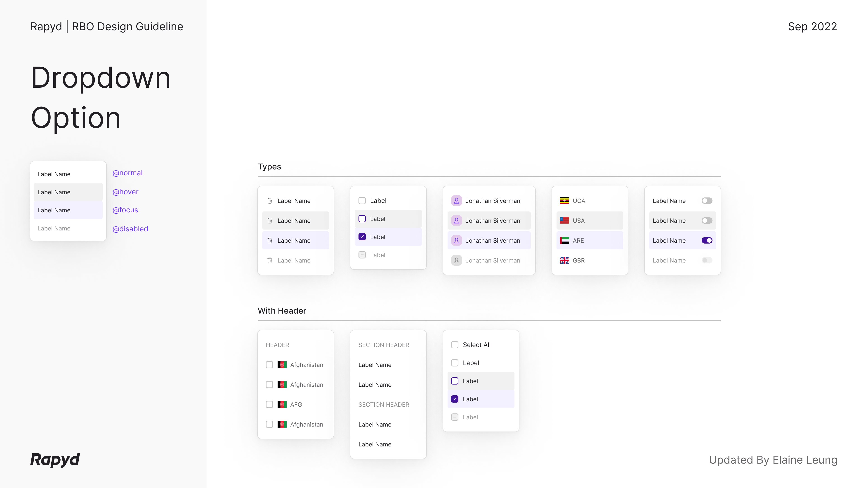Image resolution: width=868 pixels, height=488 pixels.
Task: Click the Sep 2022 date text
Action: 812,27
